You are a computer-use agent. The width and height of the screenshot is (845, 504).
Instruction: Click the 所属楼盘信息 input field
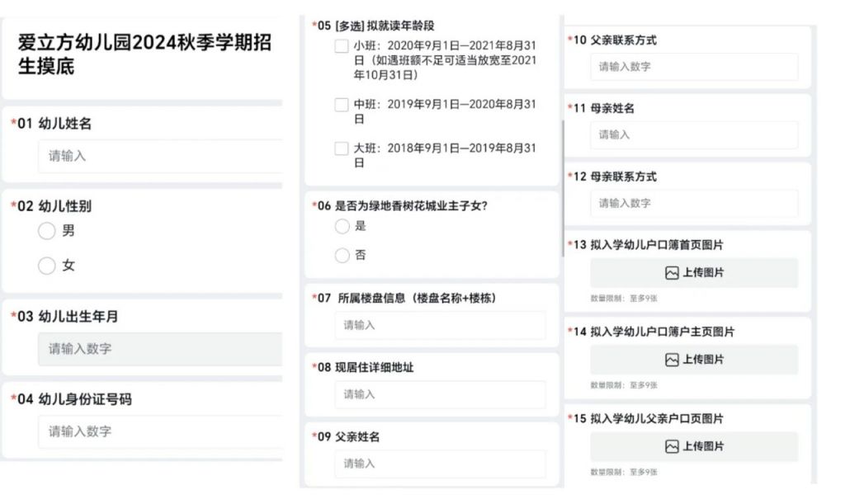coord(441,325)
